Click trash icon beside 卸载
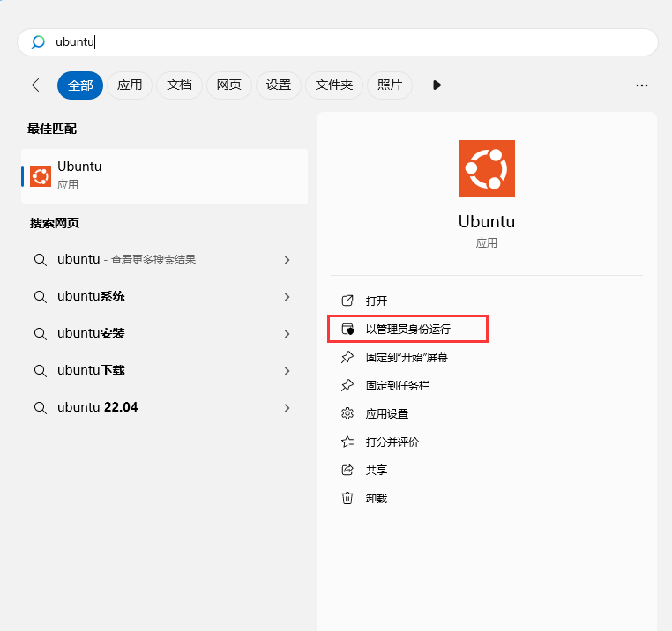Screen dimensions: 672x631 [x=347, y=498]
